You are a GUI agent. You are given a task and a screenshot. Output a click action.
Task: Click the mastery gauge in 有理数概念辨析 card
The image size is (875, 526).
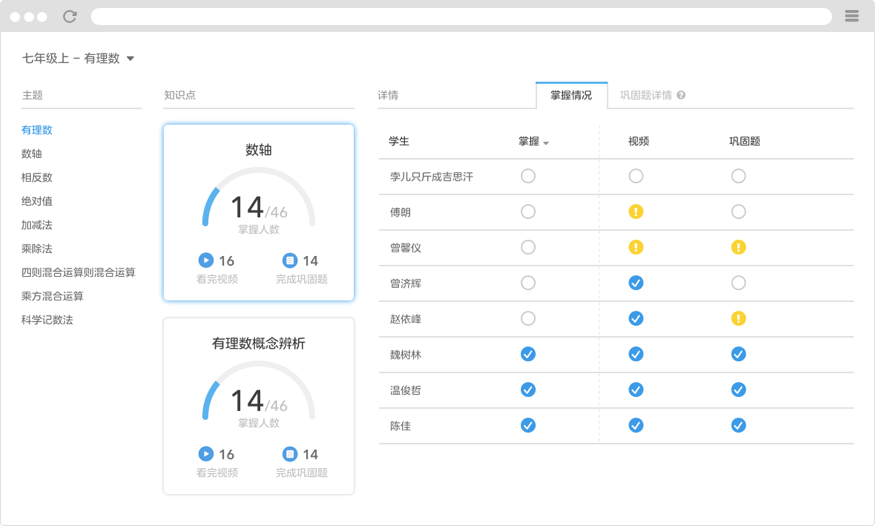[x=258, y=392]
